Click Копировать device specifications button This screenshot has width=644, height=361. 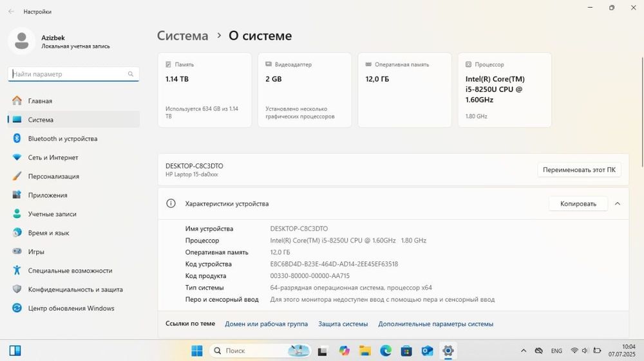(x=578, y=204)
